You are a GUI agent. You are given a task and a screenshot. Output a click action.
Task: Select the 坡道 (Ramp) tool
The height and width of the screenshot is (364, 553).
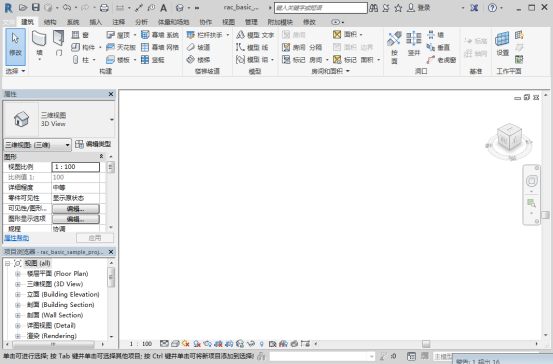click(x=199, y=47)
